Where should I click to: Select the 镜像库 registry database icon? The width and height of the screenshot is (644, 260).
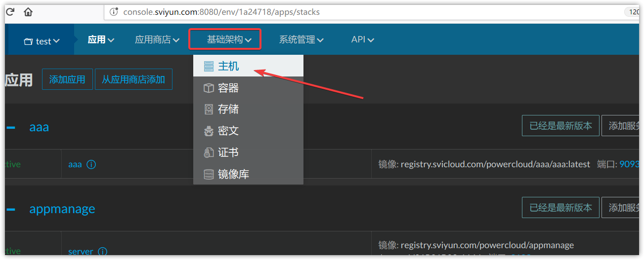pos(209,174)
